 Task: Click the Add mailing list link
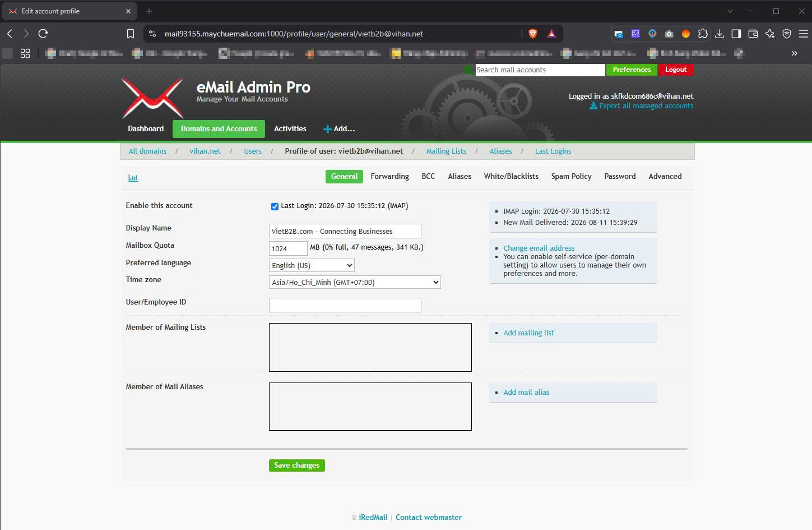tap(528, 333)
